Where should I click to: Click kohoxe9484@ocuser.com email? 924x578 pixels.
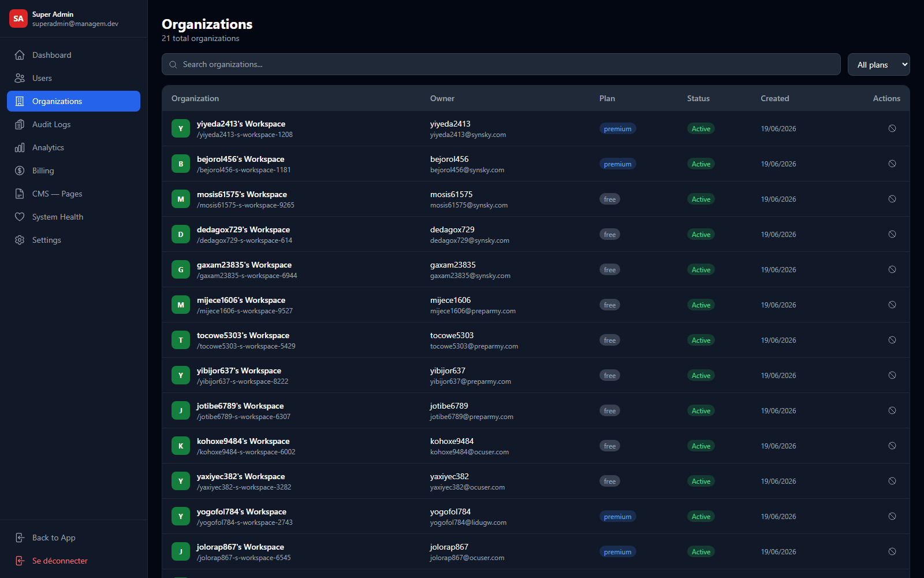470,452
